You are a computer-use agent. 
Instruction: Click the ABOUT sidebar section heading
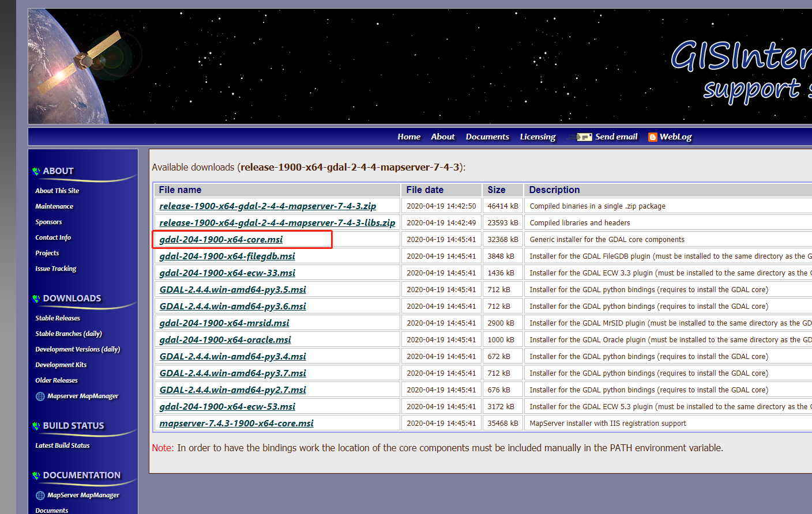(x=58, y=171)
